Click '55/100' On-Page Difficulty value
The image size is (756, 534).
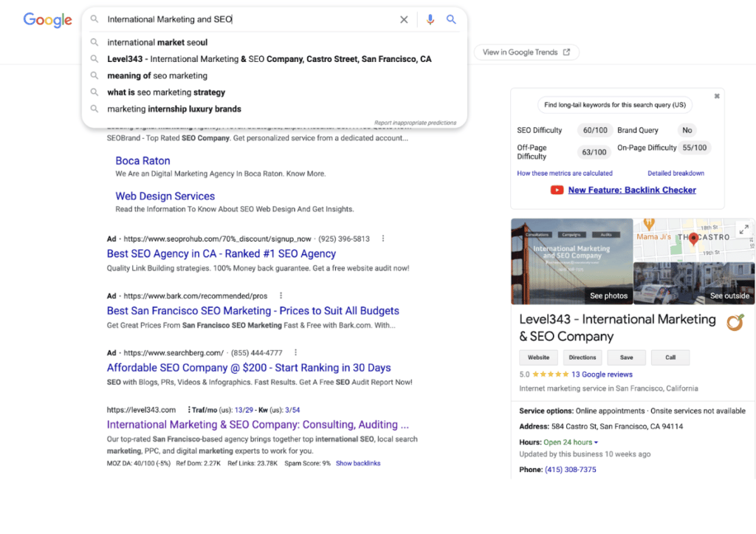pos(694,148)
